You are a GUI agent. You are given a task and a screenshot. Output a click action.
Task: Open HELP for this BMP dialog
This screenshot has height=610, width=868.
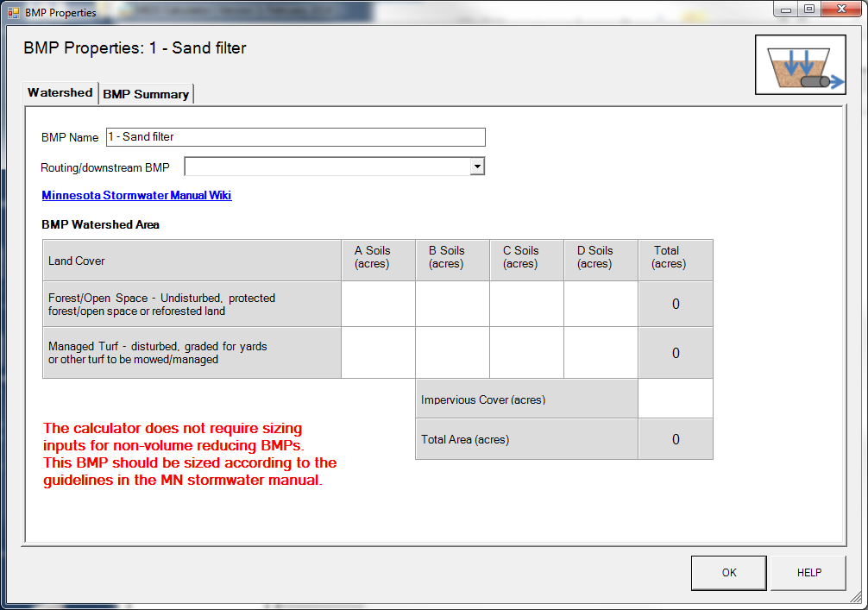pos(807,572)
